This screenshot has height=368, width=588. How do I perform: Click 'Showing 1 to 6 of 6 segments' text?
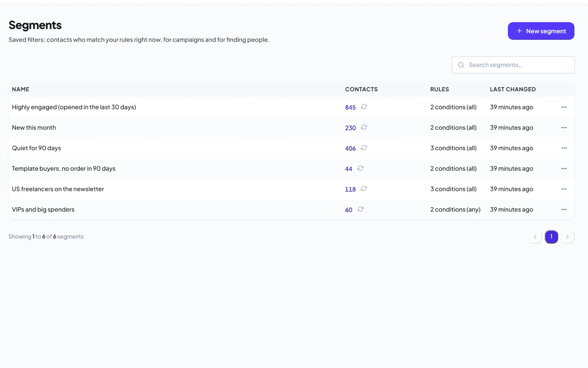tap(46, 237)
